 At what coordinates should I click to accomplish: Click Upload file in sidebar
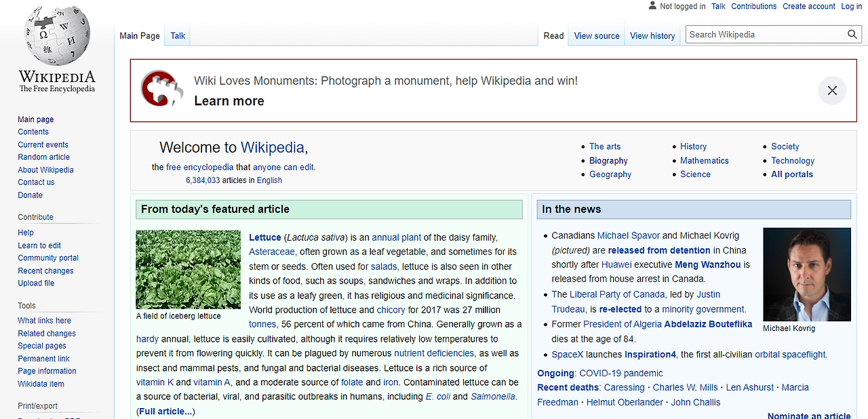[36, 283]
